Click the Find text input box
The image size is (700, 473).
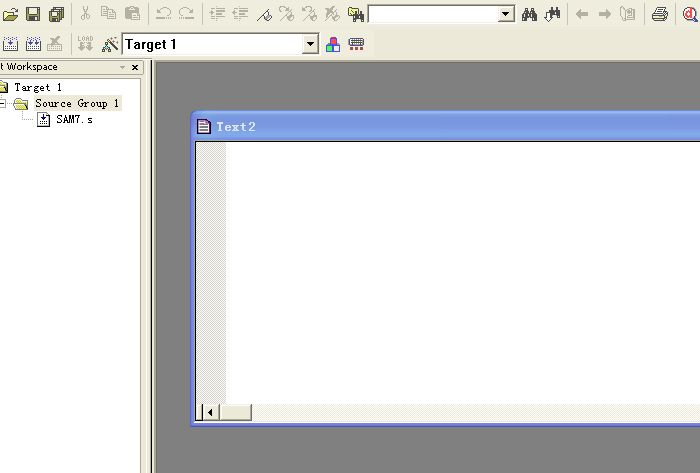pos(433,14)
